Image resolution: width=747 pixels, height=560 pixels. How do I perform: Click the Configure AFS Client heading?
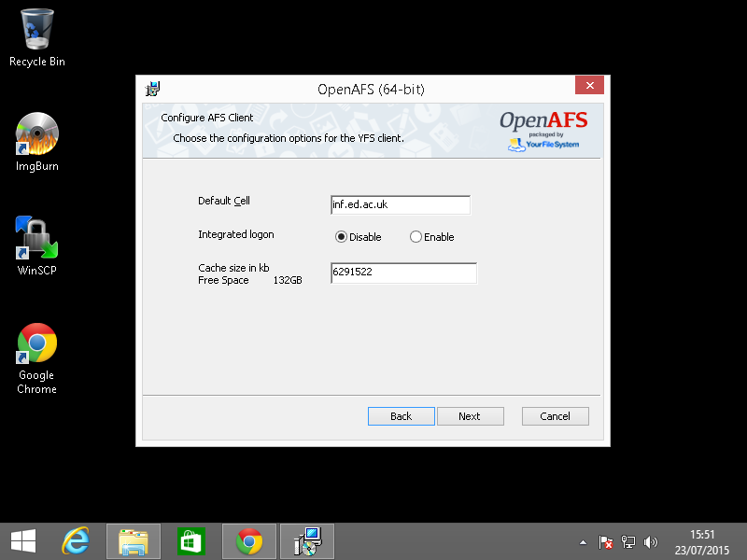pyautogui.click(x=206, y=118)
